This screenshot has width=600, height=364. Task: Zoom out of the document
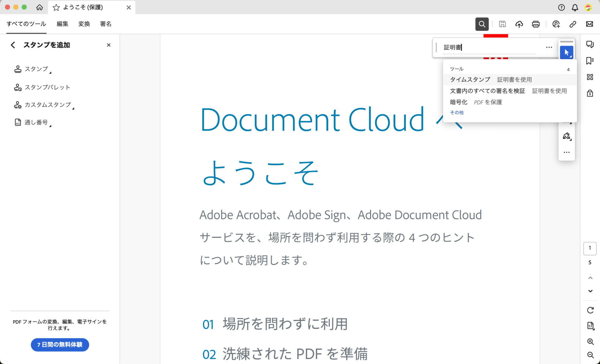(590, 355)
